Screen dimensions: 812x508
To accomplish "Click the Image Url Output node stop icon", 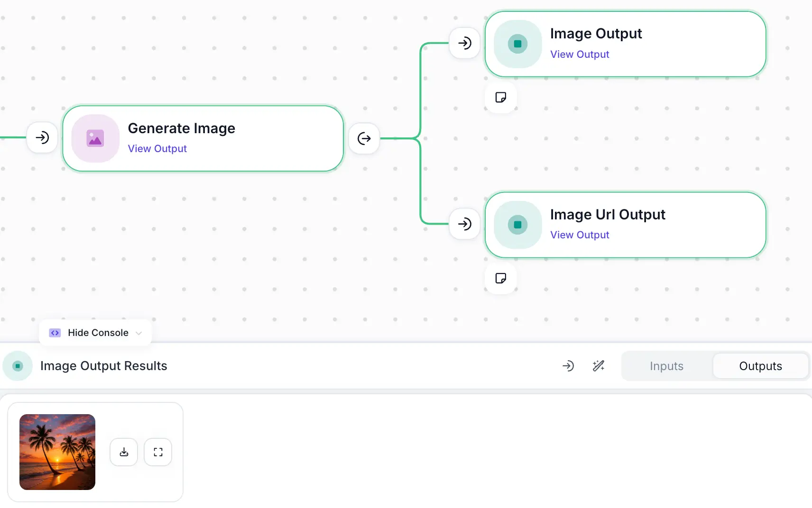I will [518, 225].
